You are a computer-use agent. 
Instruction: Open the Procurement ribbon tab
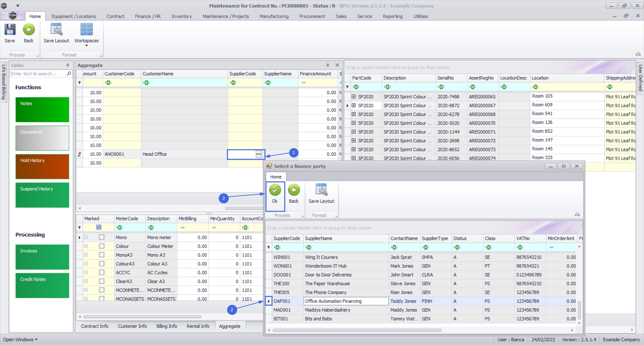coord(312,16)
